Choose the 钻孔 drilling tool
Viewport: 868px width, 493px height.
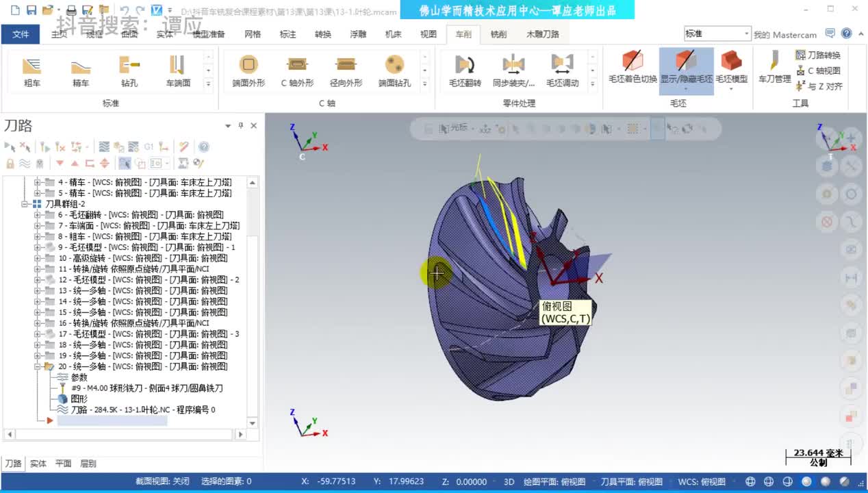coord(129,71)
